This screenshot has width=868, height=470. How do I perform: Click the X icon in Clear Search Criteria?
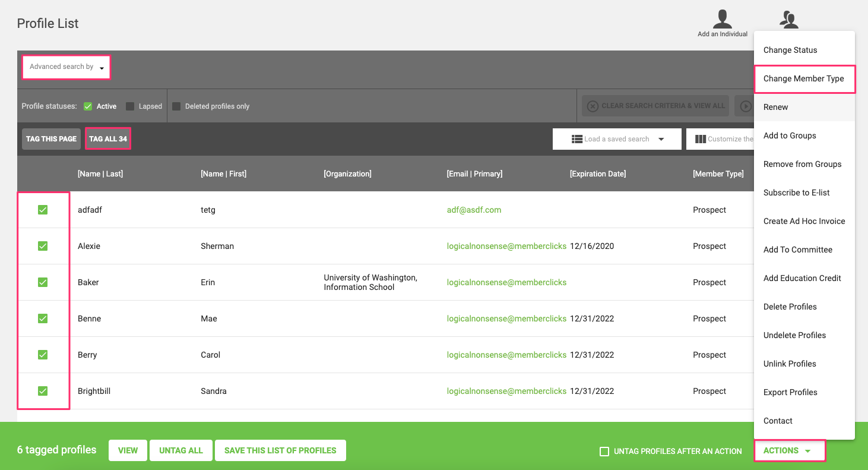click(x=593, y=106)
